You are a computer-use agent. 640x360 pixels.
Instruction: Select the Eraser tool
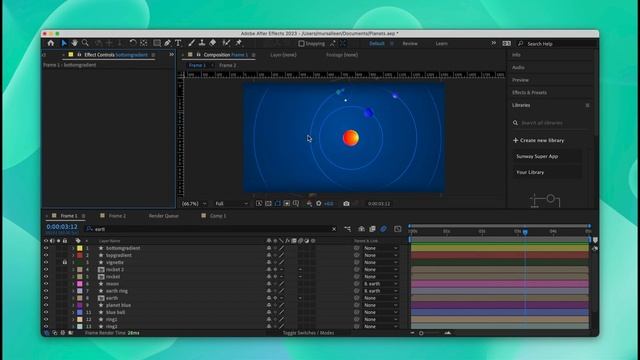click(x=213, y=43)
